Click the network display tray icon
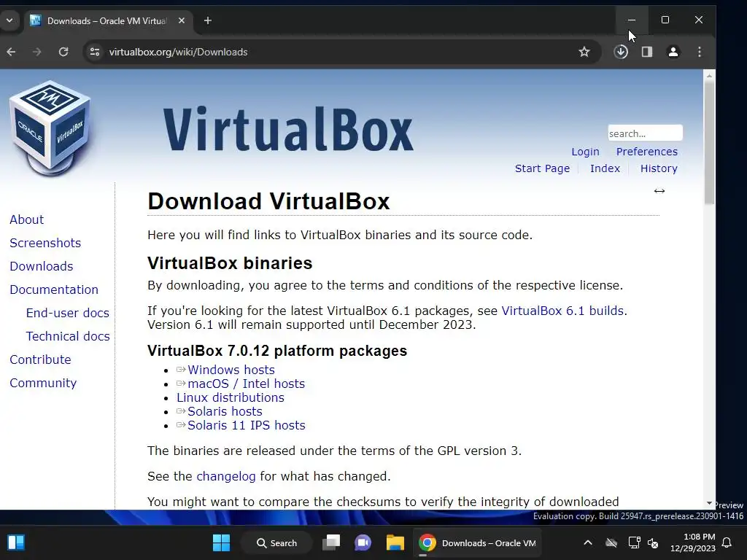747x560 pixels. click(634, 542)
